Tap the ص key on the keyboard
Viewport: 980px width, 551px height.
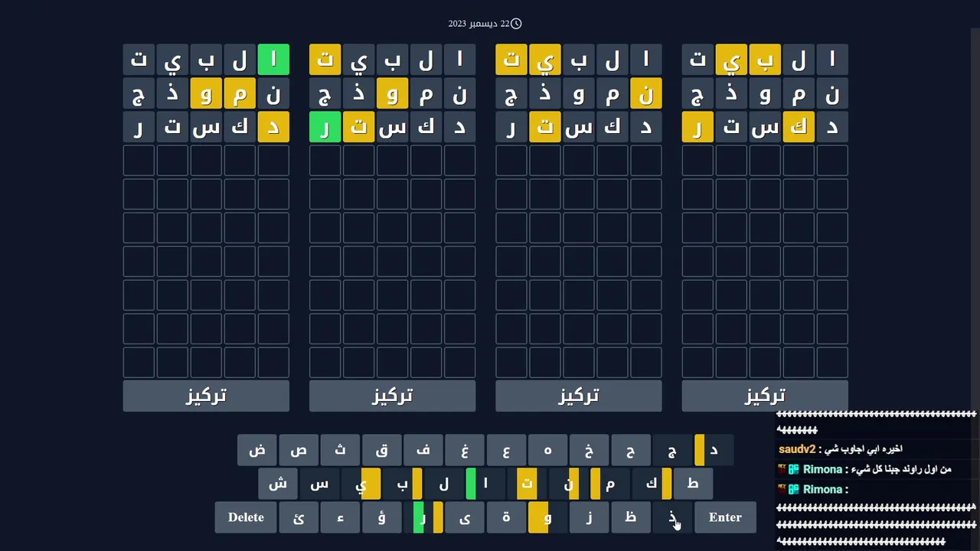tap(299, 450)
